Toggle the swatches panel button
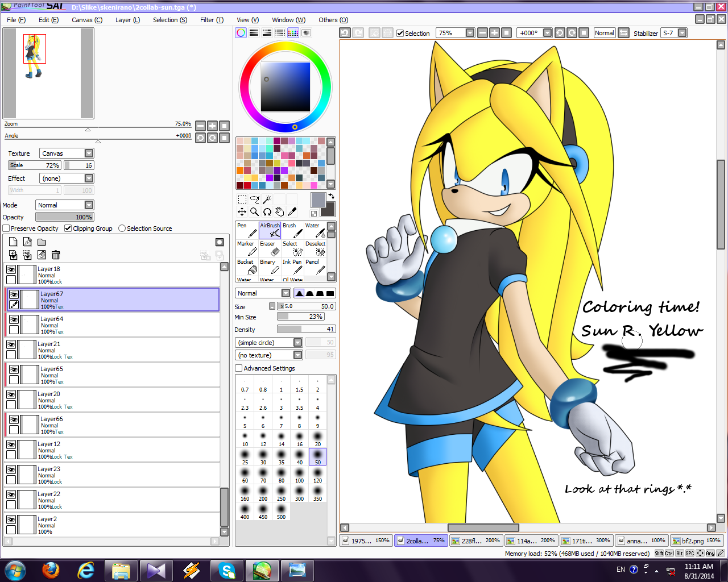The width and height of the screenshot is (728, 582). pyautogui.click(x=293, y=33)
